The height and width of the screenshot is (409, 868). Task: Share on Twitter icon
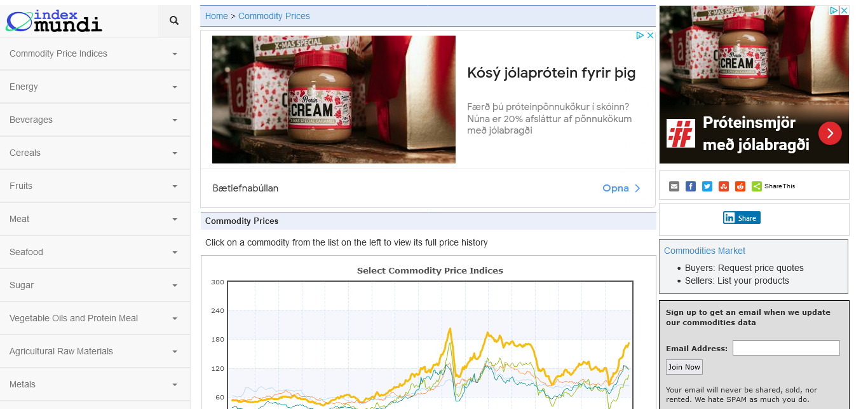pos(707,186)
